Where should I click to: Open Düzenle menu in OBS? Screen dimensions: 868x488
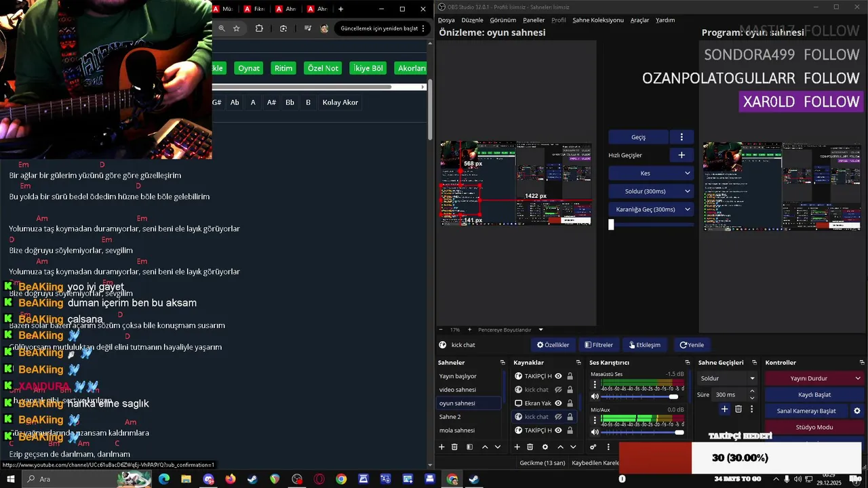pyautogui.click(x=472, y=20)
